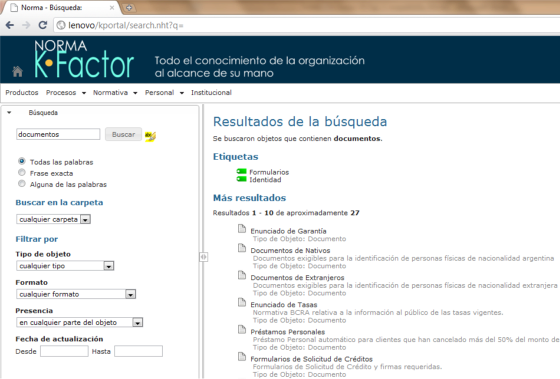
Task: Click Normativa BCRA description text
Action: click(x=378, y=313)
